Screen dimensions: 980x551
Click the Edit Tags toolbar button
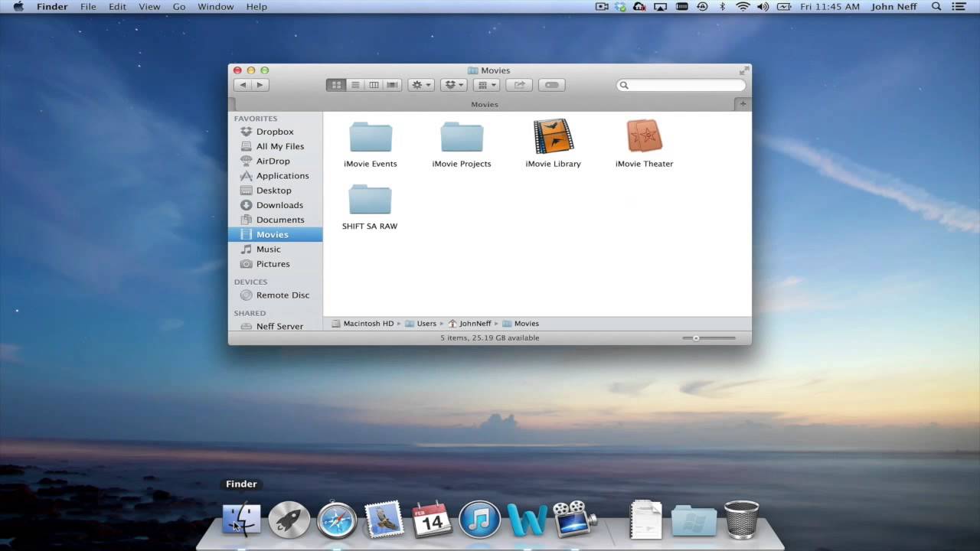[551, 85]
